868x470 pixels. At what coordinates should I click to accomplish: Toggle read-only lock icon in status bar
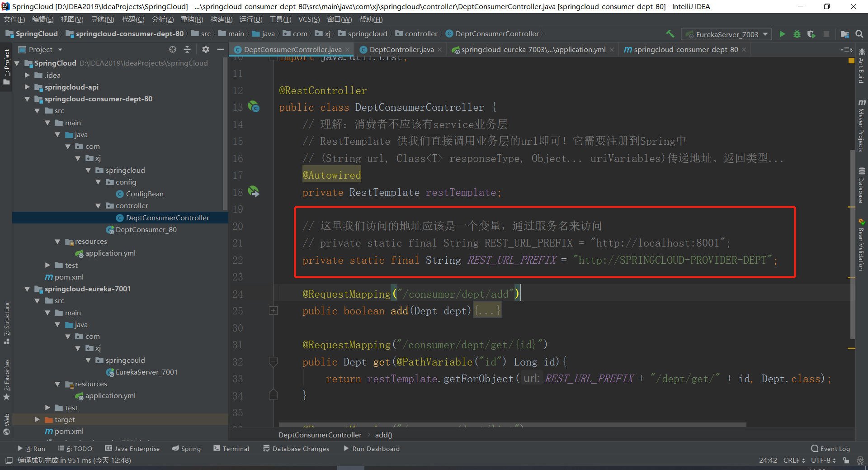pos(846,461)
